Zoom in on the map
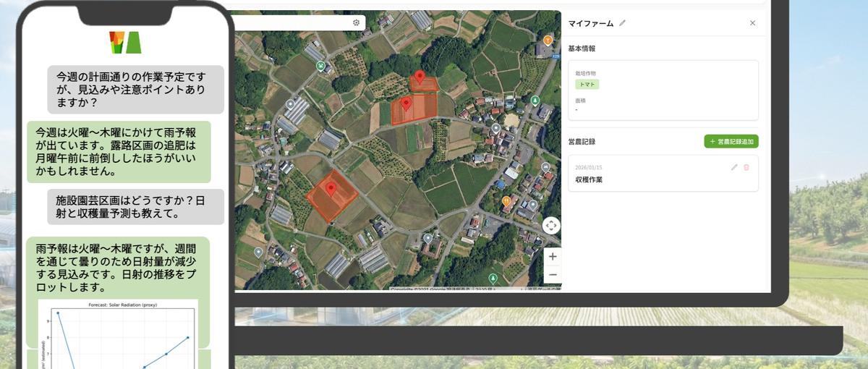This screenshot has height=369, width=868. tap(553, 256)
